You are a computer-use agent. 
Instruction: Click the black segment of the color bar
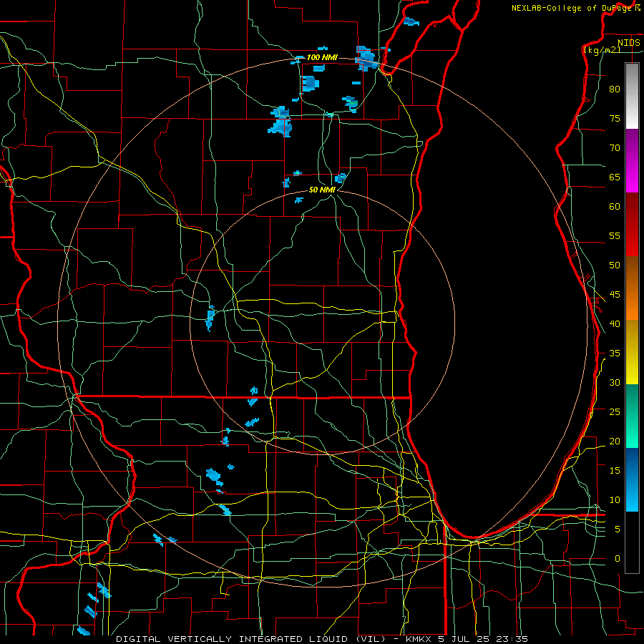pos(632,542)
